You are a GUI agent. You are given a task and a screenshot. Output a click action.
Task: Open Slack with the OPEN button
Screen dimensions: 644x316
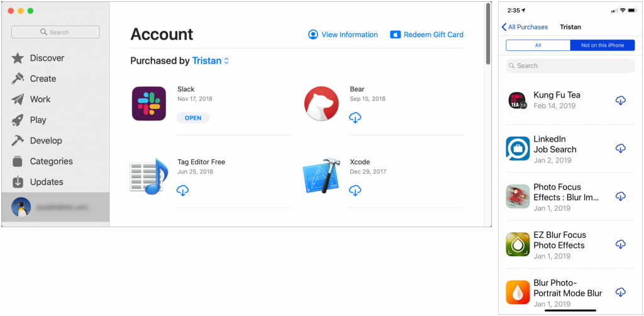pos(193,118)
